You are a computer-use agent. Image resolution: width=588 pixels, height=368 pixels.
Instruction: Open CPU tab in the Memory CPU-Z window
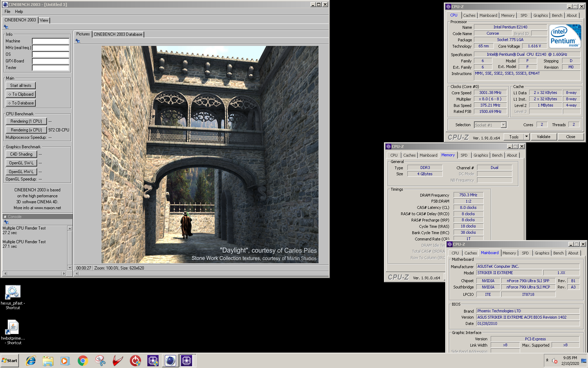point(394,155)
